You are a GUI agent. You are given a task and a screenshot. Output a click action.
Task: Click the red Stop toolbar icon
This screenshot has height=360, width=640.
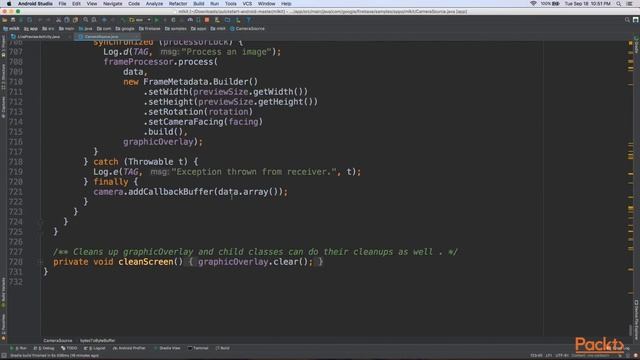(x=207, y=20)
